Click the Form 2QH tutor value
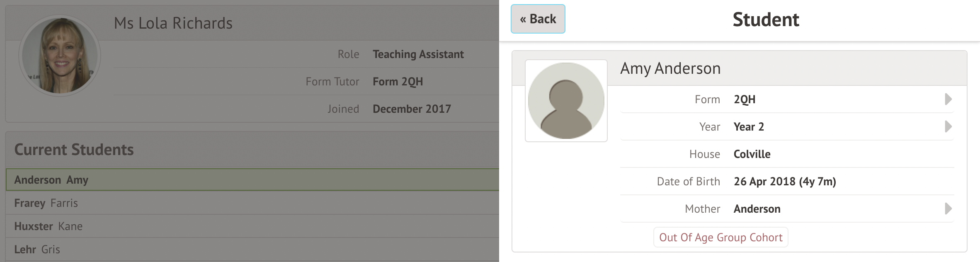This screenshot has width=980, height=262. 398,82
